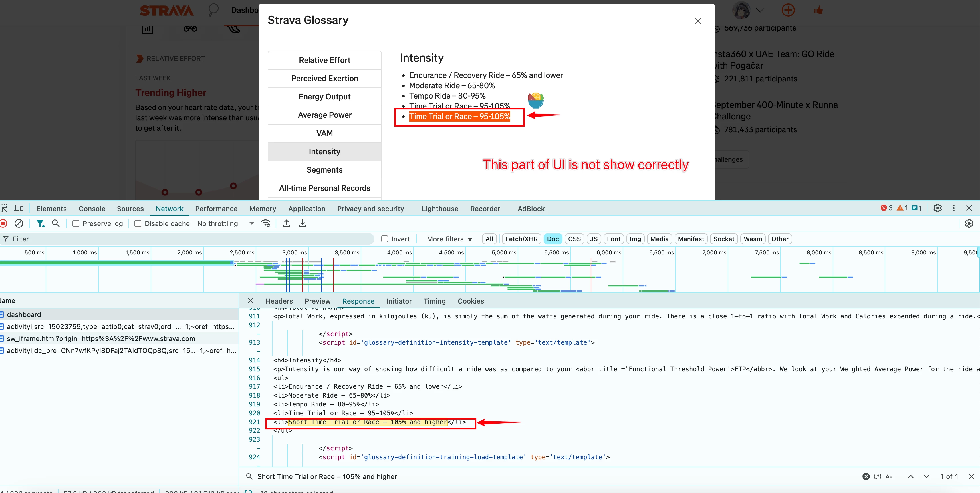Open the request Headers tab
The height and width of the screenshot is (493, 980).
279,301
